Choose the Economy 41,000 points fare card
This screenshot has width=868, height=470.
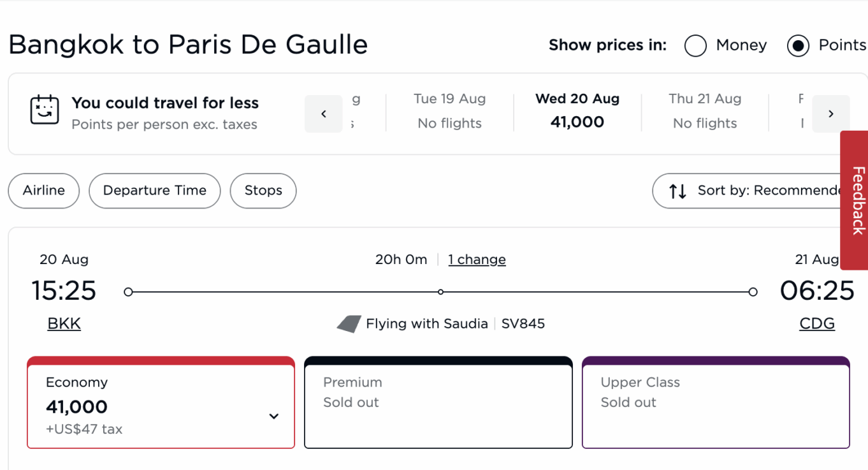161,402
